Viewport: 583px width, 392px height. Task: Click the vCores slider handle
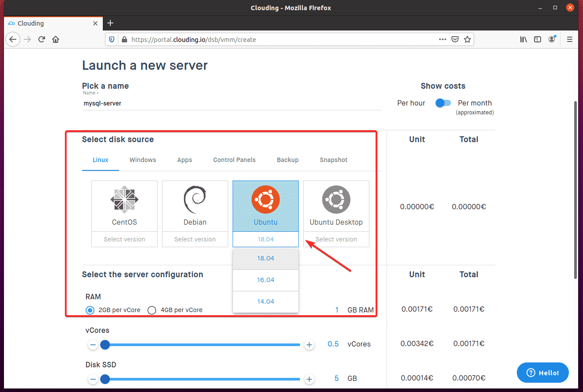click(x=105, y=345)
